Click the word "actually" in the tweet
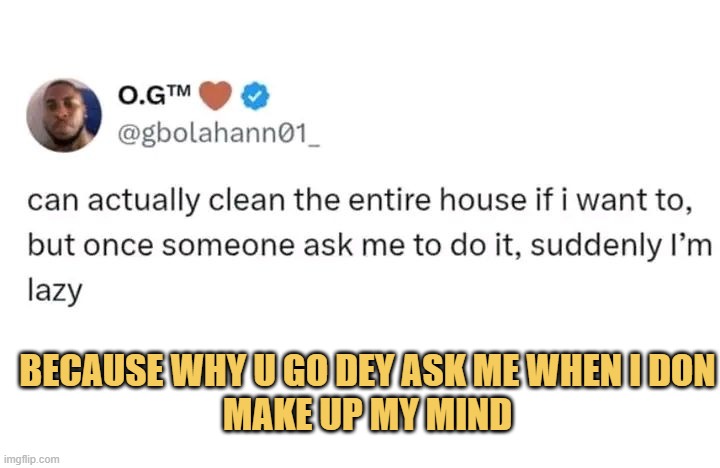 (144, 201)
